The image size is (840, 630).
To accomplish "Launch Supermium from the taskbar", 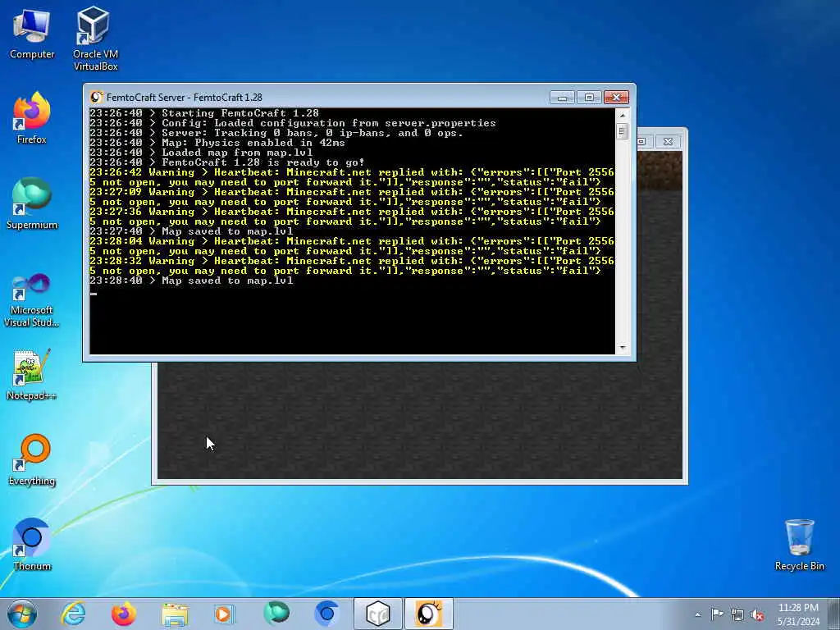I will tap(276, 614).
